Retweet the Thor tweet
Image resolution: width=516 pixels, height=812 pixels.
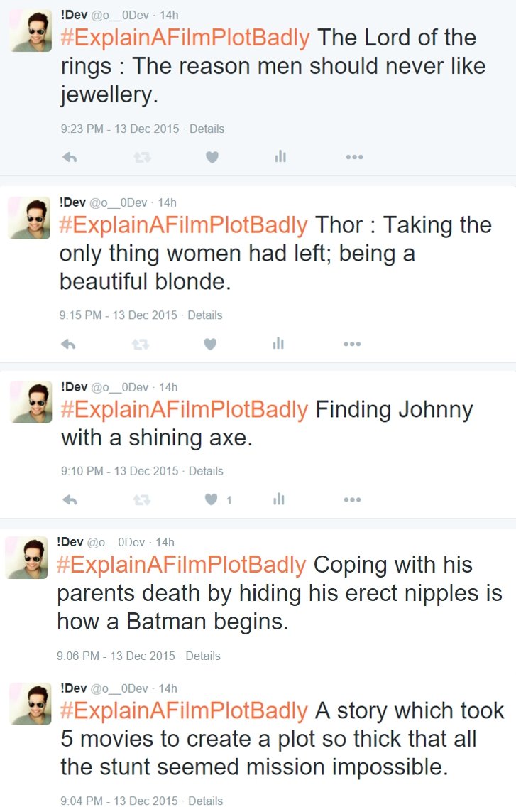point(140,345)
